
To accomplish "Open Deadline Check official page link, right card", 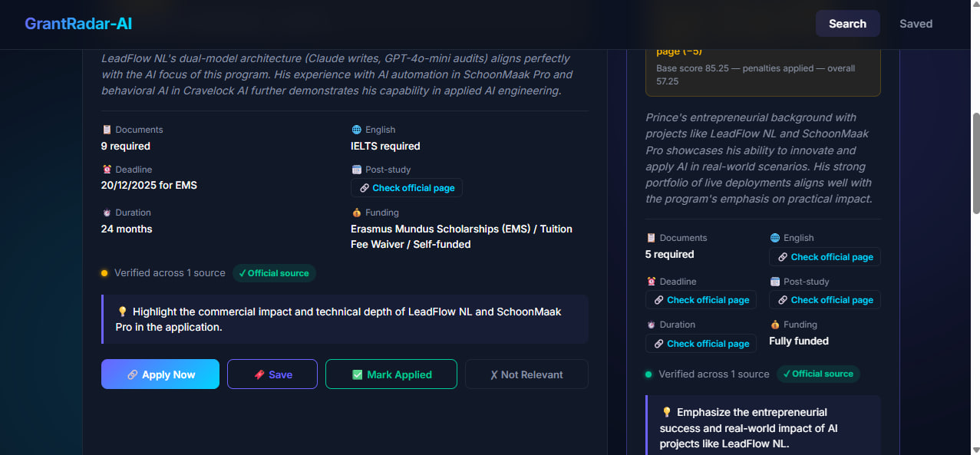I will (701, 300).
